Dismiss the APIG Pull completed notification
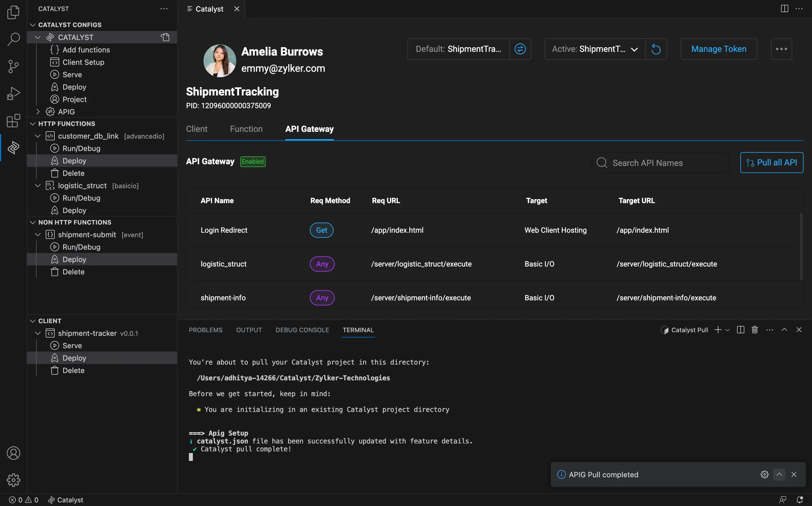This screenshot has width=812, height=506. (x=794, y=474)
